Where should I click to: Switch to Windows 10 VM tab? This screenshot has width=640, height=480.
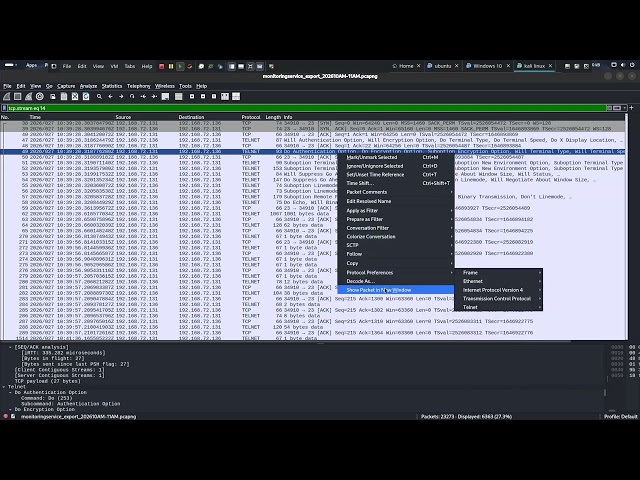click(488, 66)
